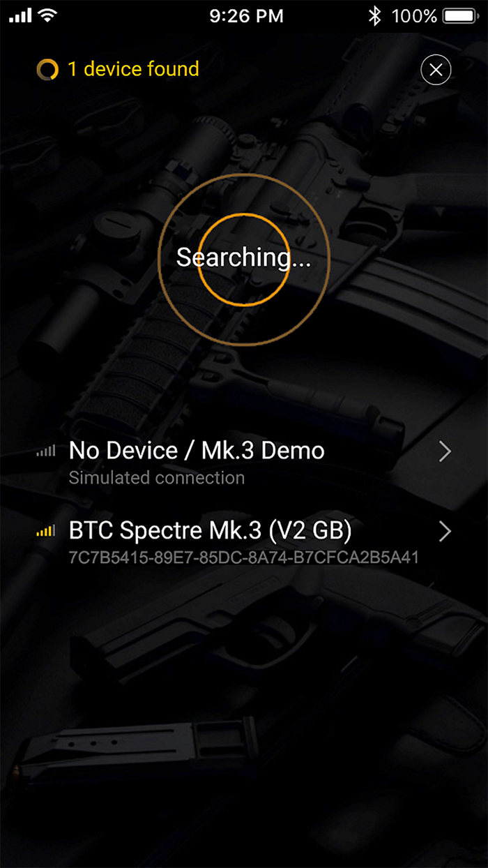Tap the 100% battery percentage label
This screenshot has height=868, width=488.
click(414, 15)
